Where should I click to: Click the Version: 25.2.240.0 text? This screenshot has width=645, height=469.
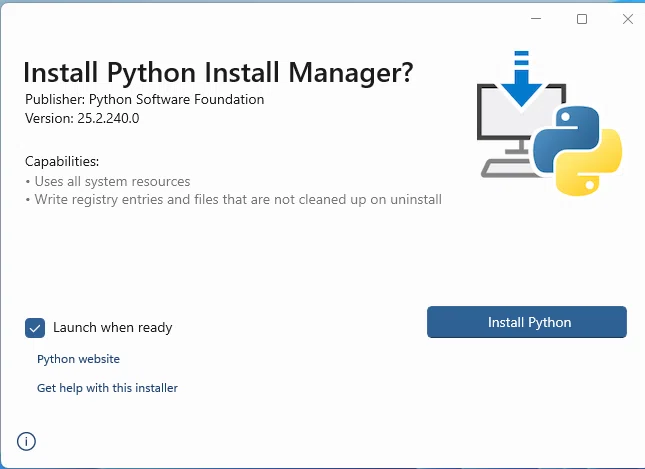tap(82, 118)
